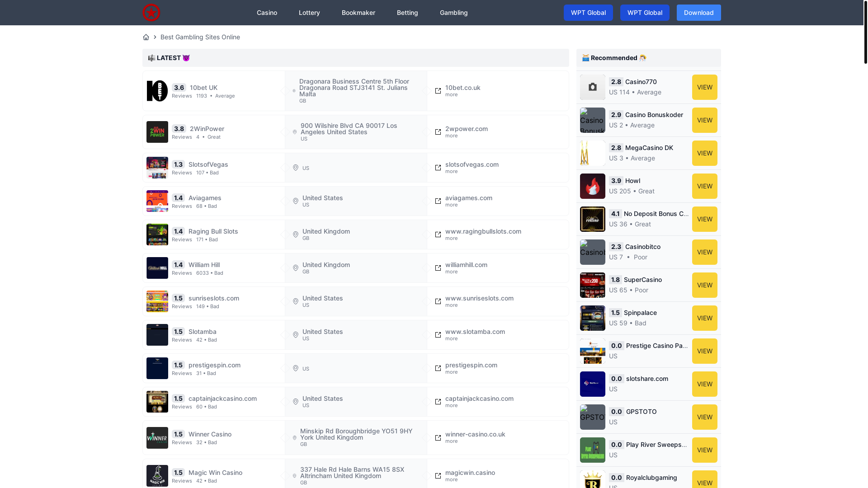Screen dimensions: 868x488
Task: Click location pin next to United Kingdom for Raging Bull Slots
Action: click(296, 235)
